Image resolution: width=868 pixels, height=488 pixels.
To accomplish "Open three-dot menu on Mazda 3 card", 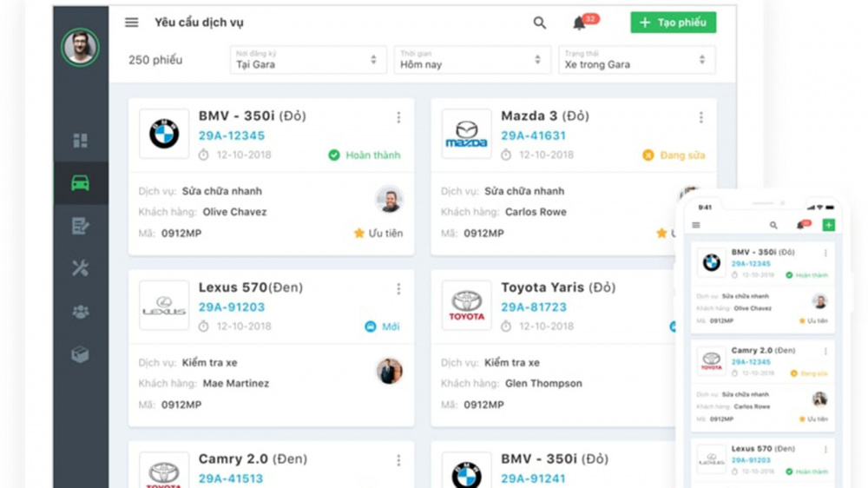I will 700,117.
